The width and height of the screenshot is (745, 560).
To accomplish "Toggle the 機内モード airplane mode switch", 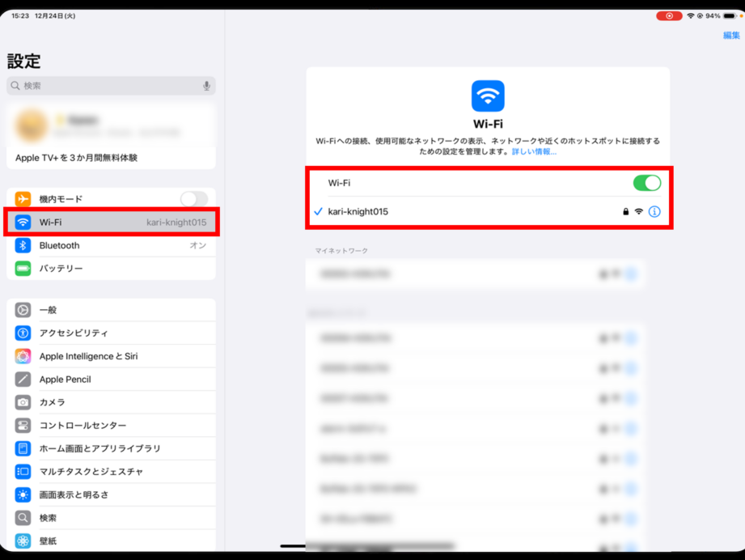I will coord(194,199).
